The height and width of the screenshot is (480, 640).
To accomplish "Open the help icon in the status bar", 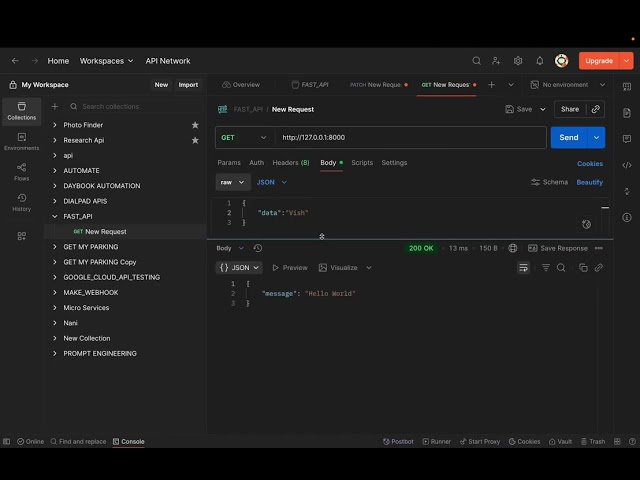I will coord(632,442).
